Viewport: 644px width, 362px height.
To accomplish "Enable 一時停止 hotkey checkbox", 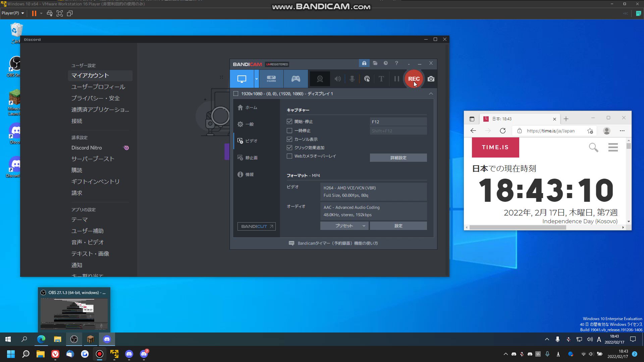I will point(289,131).
